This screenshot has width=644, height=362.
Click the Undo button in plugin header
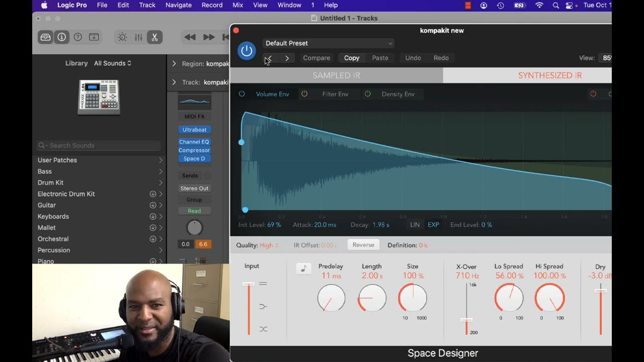click(413, 58)
